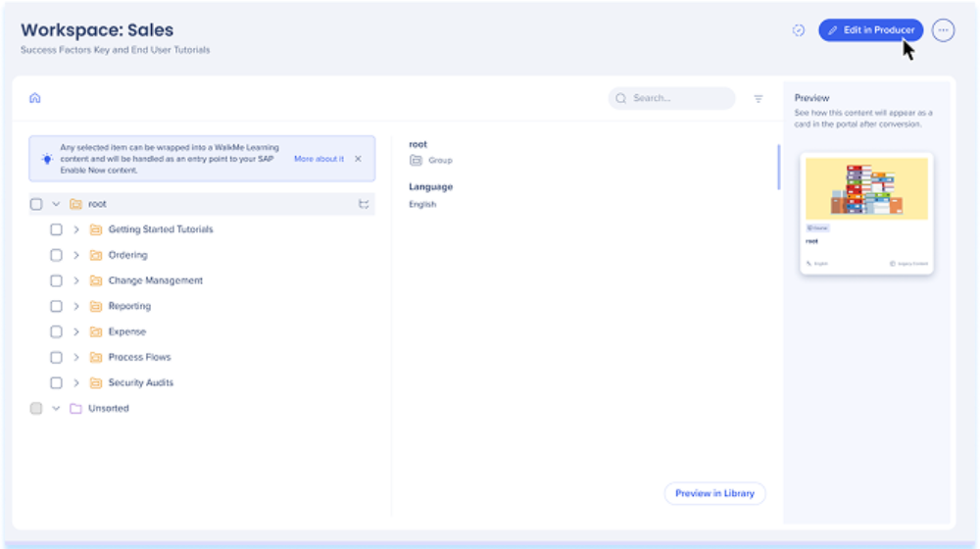Screen dimensions: 980x549
Task: Click the Ordering folder icon
Action: 96,255
